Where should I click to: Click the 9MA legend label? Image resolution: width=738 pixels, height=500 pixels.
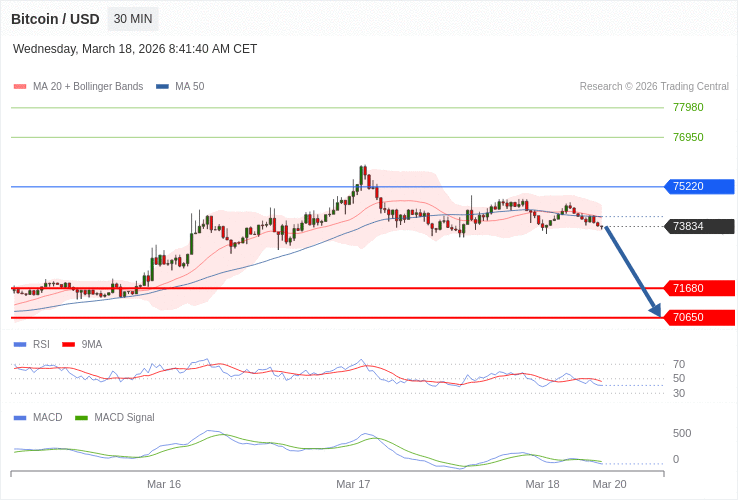(92, 345)
